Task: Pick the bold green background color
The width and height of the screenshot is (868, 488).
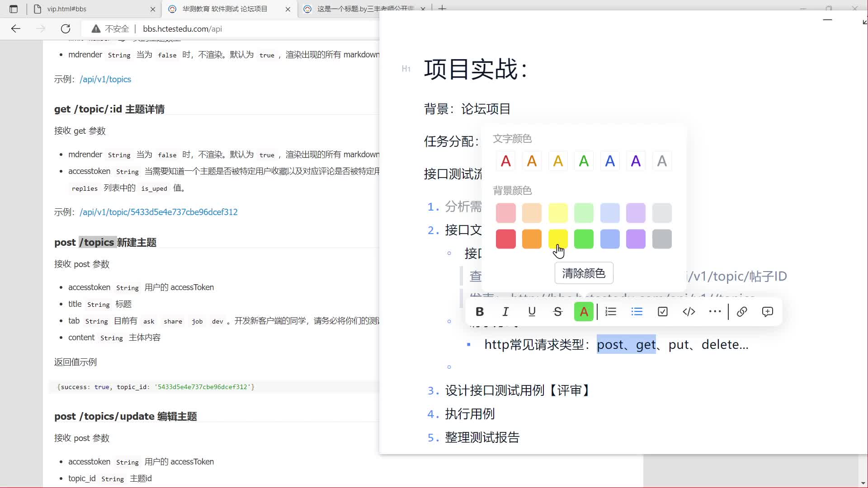Action: click(584, 239)
